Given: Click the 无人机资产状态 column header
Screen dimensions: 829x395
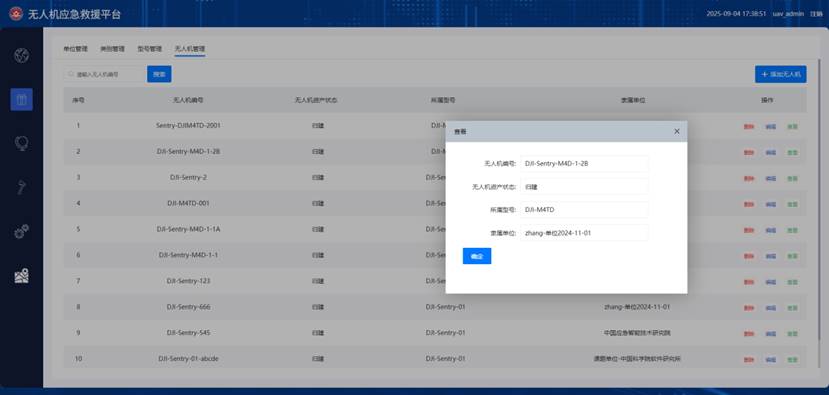Looking at the screenshot, I should [316, 100].
